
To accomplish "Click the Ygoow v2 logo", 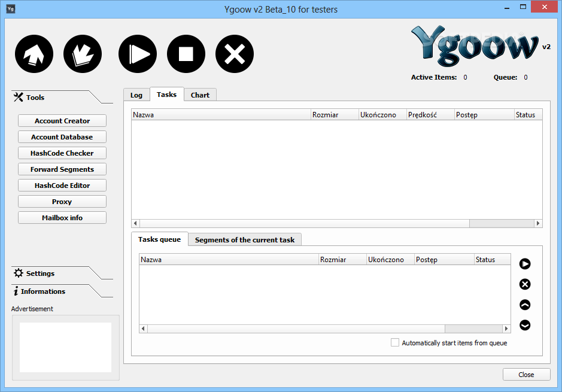I will (480, 46).
